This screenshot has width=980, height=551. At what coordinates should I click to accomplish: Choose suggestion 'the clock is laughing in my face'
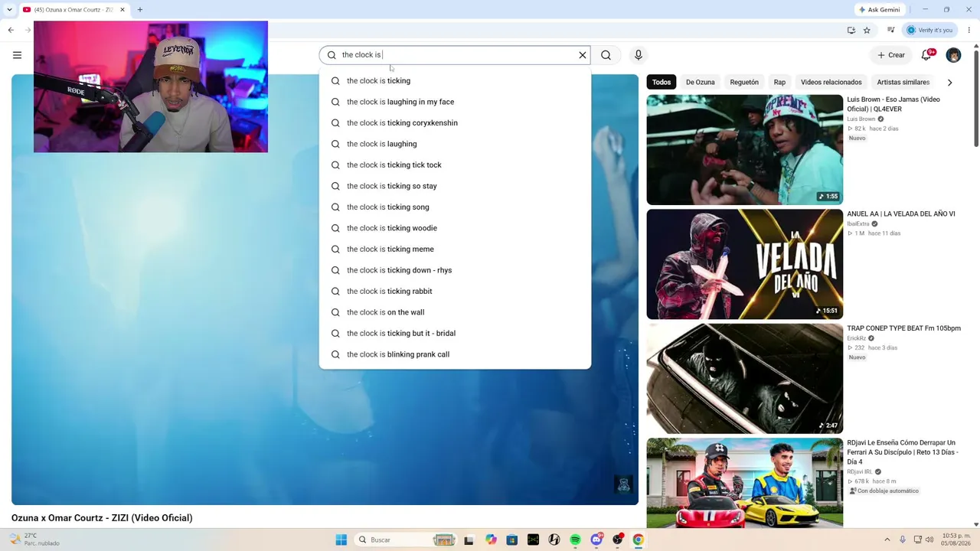coord(455,102)
